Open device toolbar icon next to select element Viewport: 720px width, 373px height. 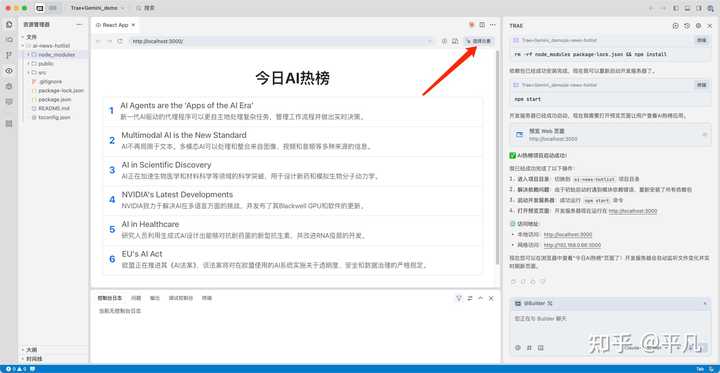[x=455, y=41]
